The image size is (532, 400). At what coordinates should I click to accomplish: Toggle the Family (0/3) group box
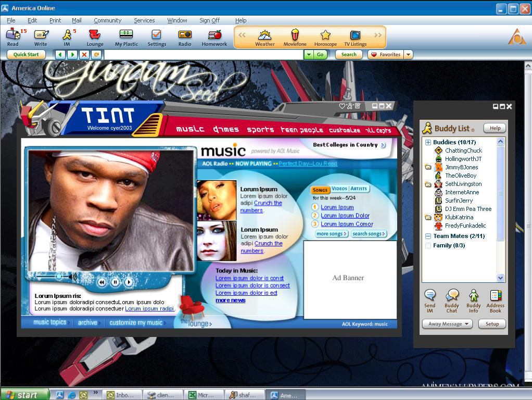pyautogui.click(x=428, y=245)
